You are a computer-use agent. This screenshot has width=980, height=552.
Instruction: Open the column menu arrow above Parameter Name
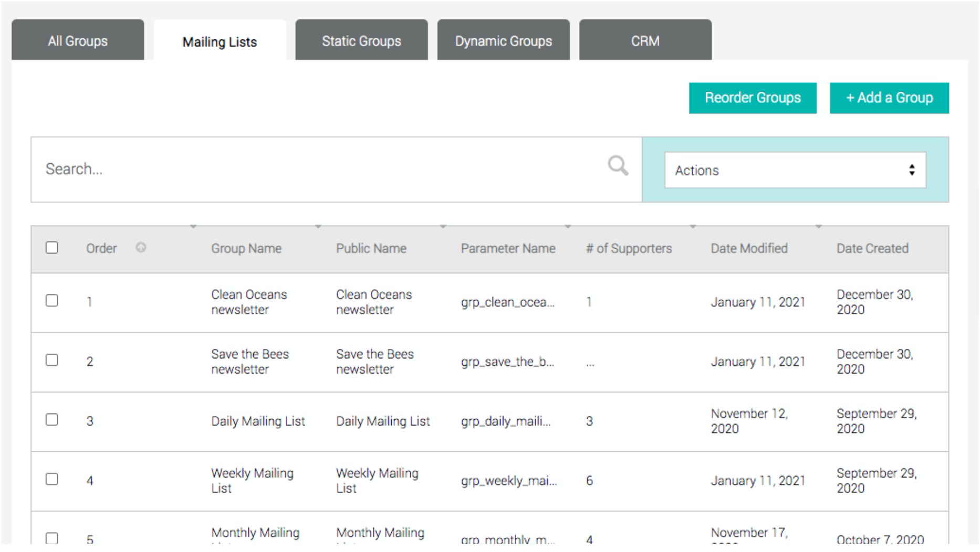(x=443, y=227)
